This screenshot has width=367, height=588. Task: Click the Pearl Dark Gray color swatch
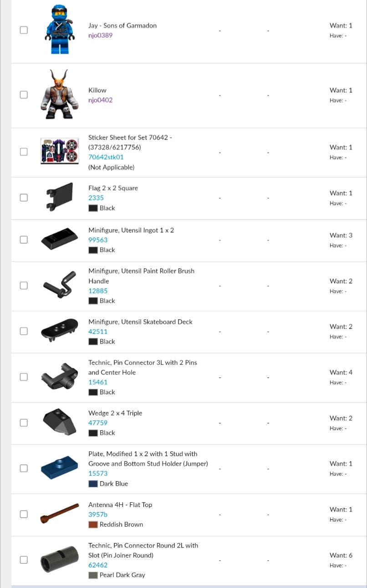pos(93,575)
